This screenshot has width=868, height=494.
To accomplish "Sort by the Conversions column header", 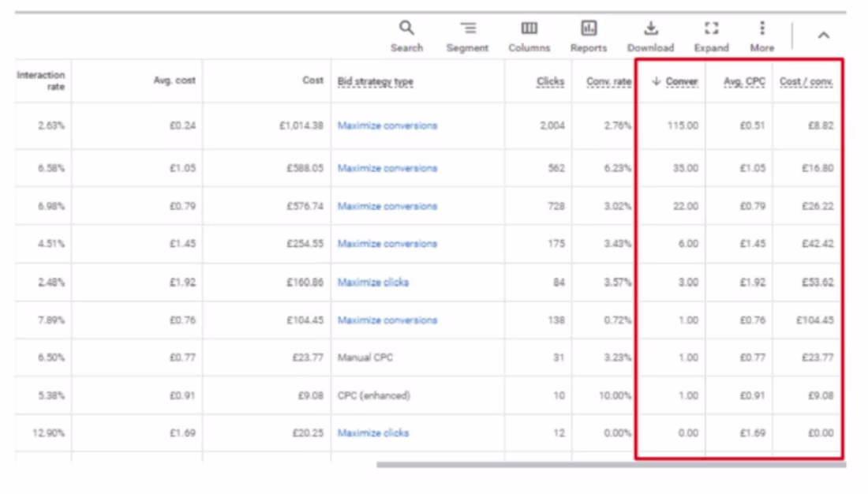I will click(682, 81).
